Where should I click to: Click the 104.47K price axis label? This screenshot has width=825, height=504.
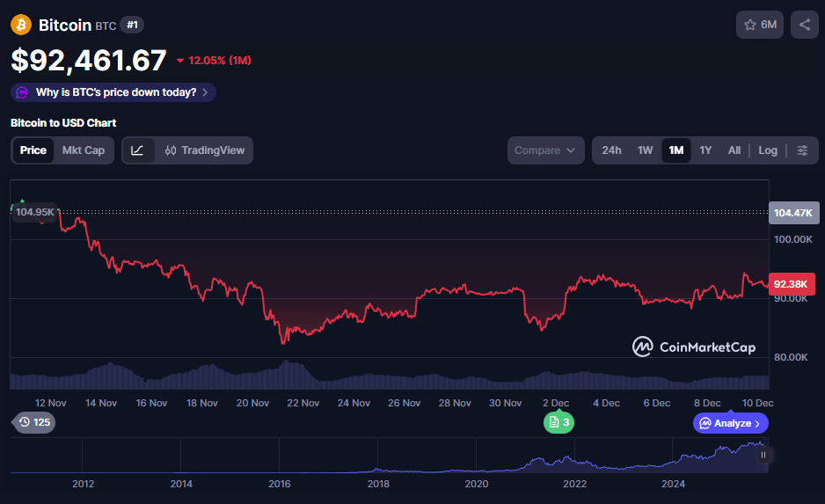pyautogui.click(x=793, y=213)
